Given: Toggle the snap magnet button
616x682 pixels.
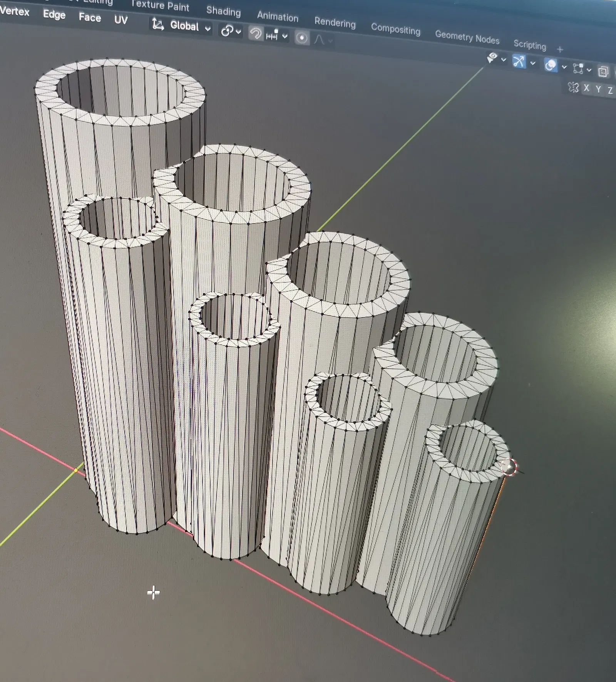Looking at the screenshot, I should coord(255,34).
